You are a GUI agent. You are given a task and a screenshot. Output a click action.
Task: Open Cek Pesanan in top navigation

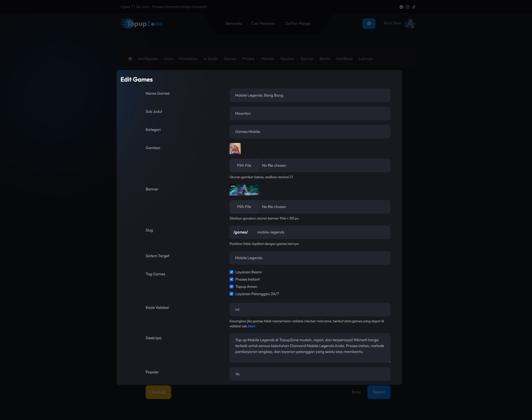coord(263,23)
